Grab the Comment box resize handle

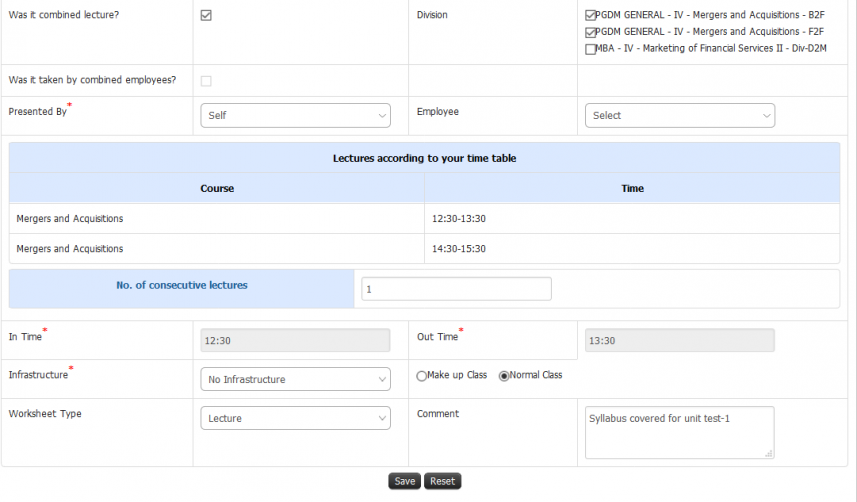point(769,453)
